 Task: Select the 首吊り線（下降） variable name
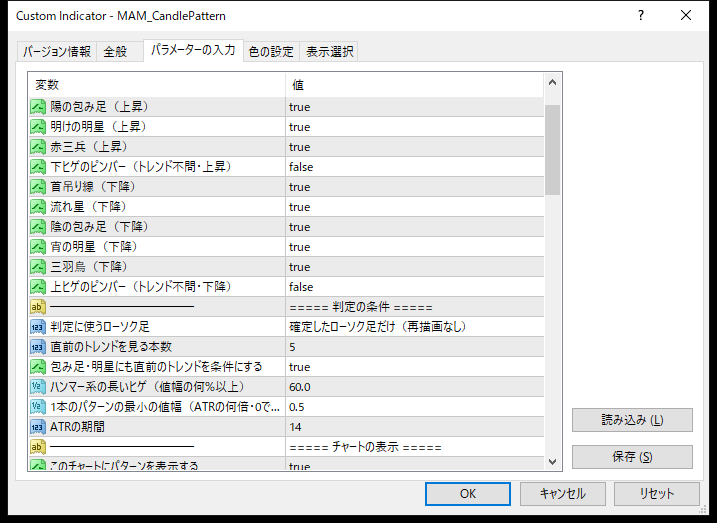click(93, 187)
